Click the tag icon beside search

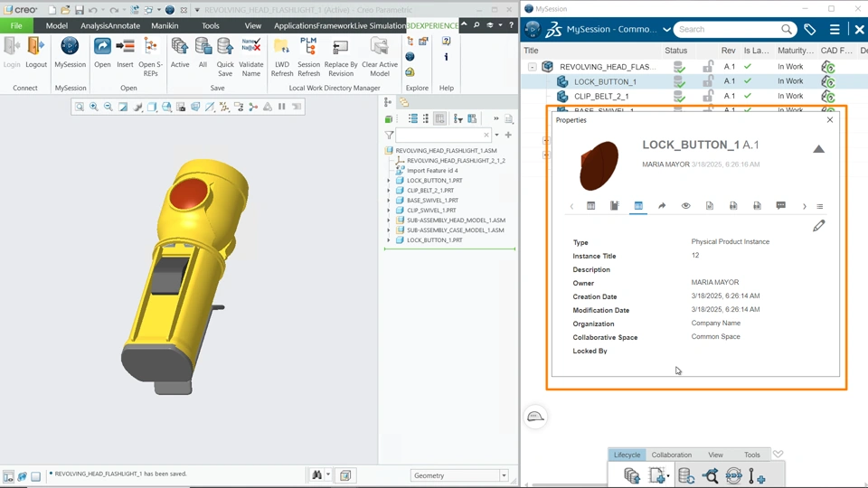pos(810,30)
